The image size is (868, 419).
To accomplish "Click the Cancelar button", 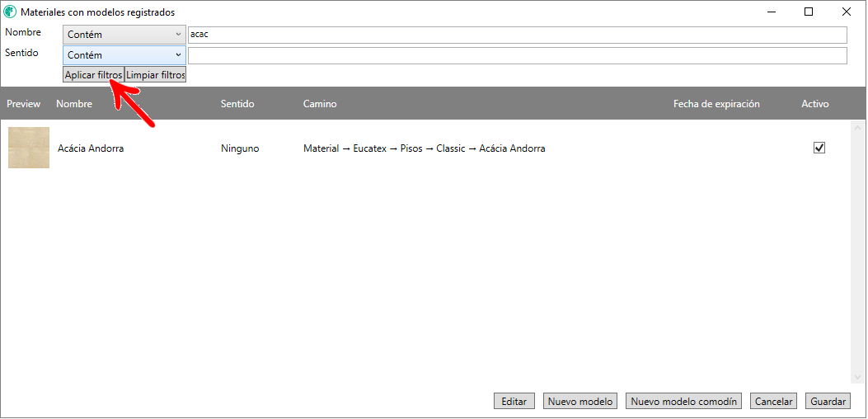I will [774, 401].
